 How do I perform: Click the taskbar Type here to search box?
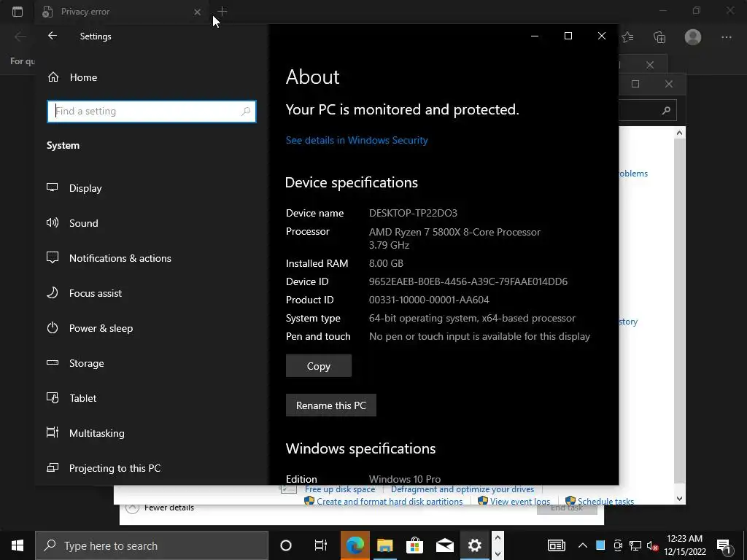point(152,545)
